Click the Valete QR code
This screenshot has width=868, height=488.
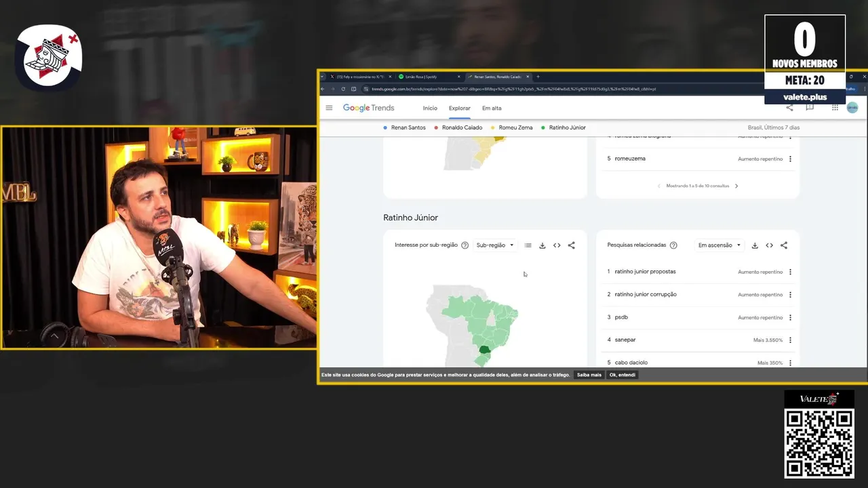click(x=818, y=443)
